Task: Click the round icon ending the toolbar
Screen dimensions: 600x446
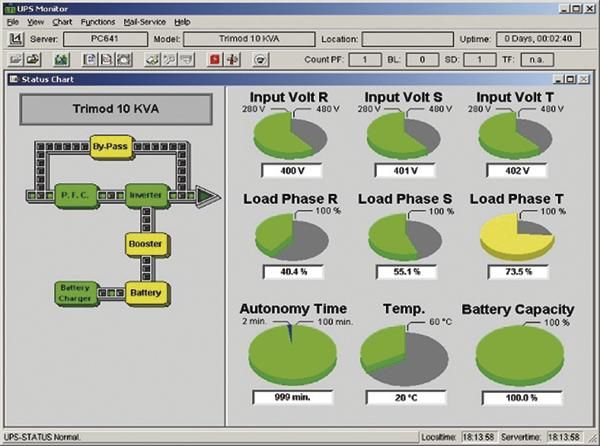Action: [x=262, y=59]
